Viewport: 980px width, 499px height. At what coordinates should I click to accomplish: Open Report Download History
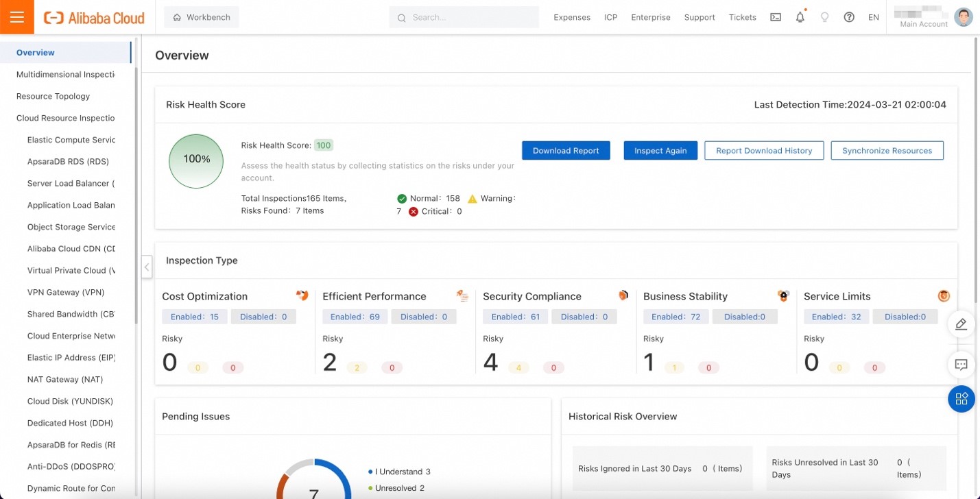764,151
